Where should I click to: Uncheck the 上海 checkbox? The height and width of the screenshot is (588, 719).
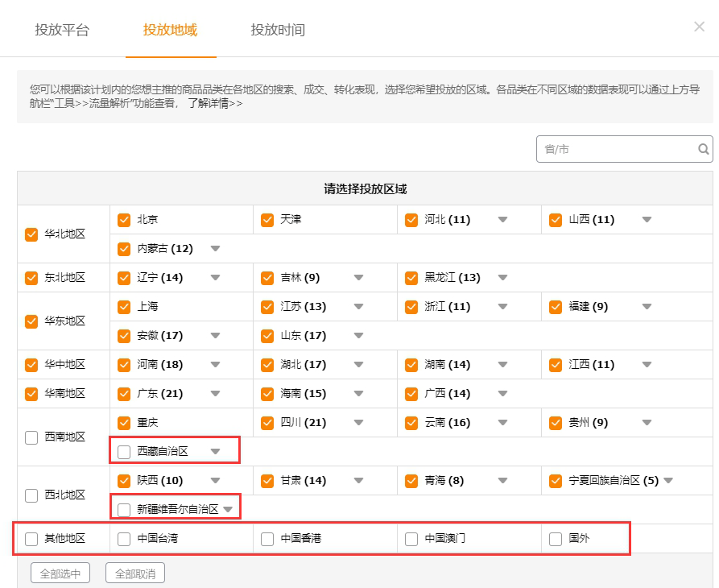pos(124,307)
